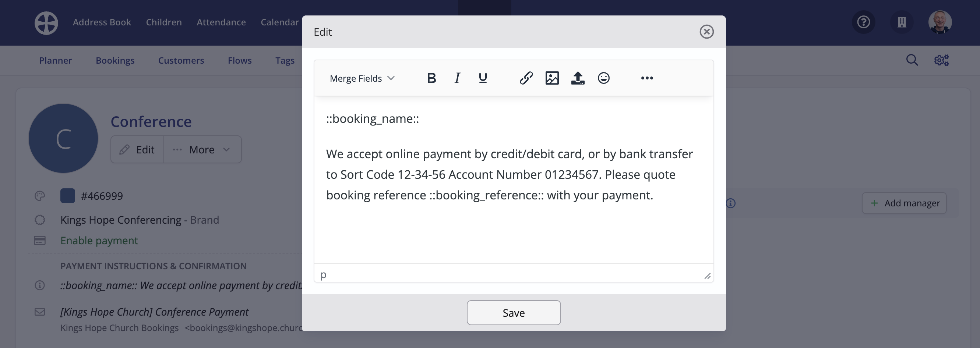Screen dimensions: 980x348
Task: Click the building organisation icon
Action: [902, 22]
